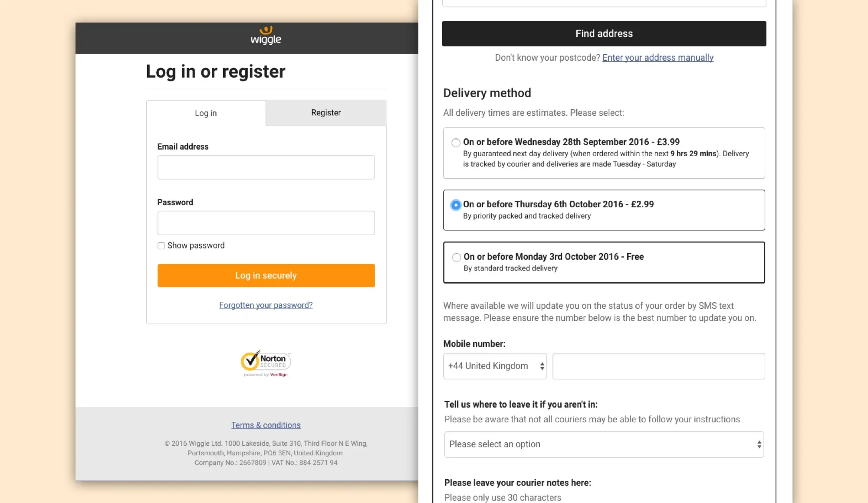Click the Norton Secured badge
Screen dimensions: 868x503
pyautogui.click(x=266, y=363)
